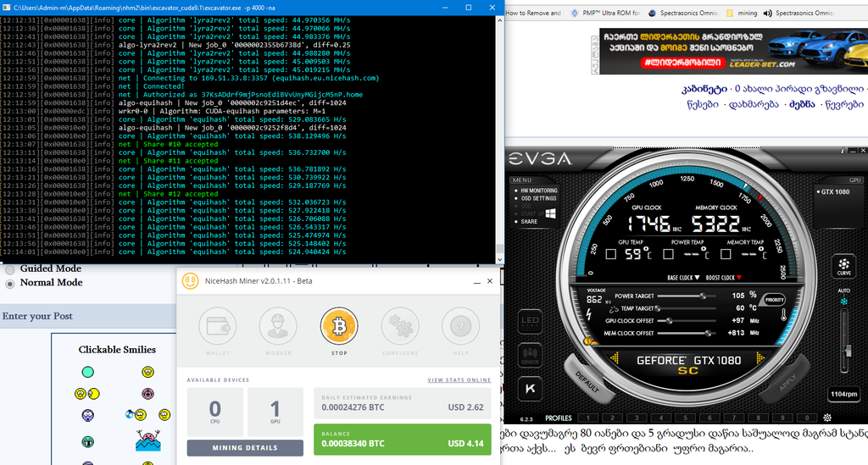
Task: Switch to How to Remove browser tab
Action: coord(534,13)
